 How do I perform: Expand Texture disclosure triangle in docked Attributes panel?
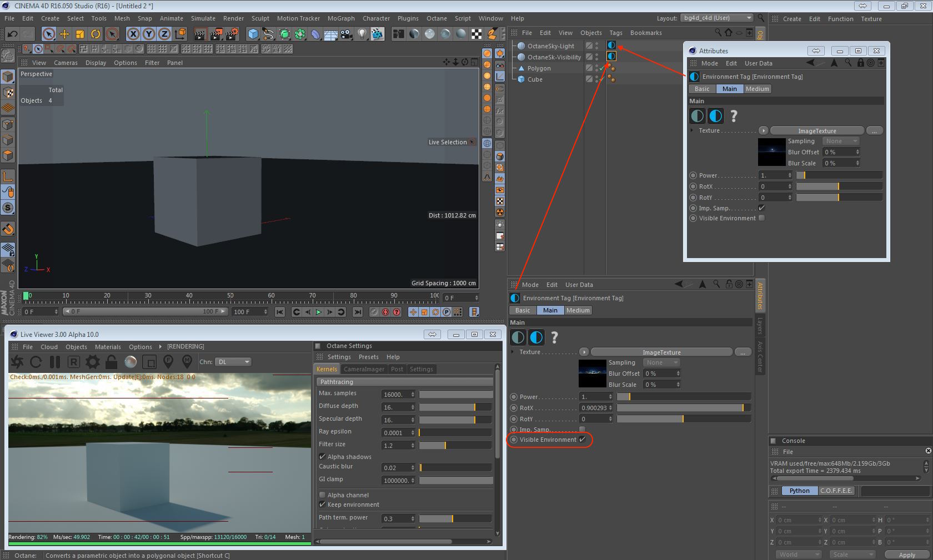click(x=512, y=352)
